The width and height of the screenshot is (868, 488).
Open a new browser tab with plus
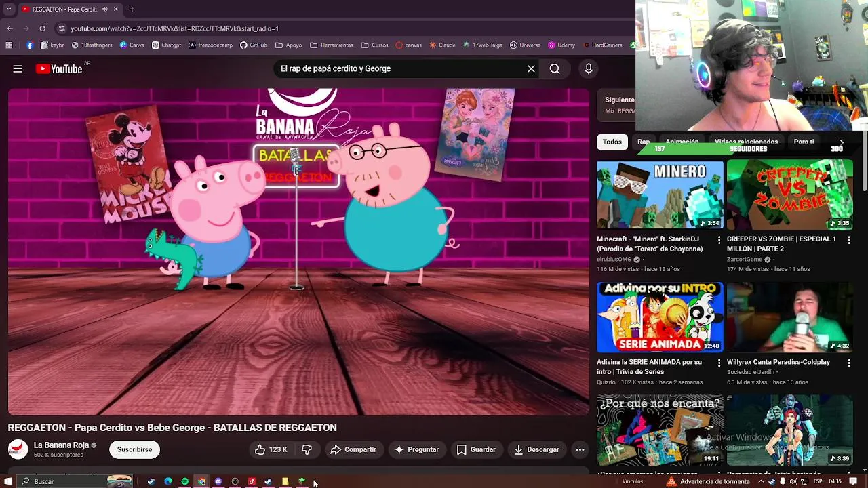[x=132, y=9]
